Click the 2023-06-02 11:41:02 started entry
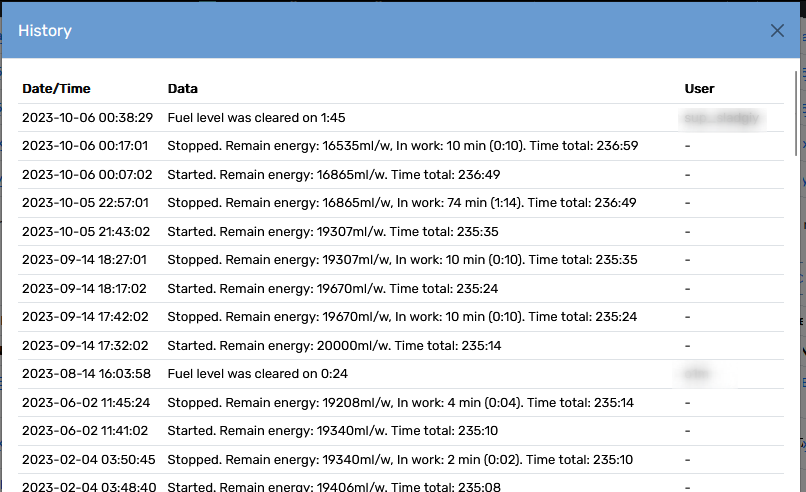 (x=401, y=431)
